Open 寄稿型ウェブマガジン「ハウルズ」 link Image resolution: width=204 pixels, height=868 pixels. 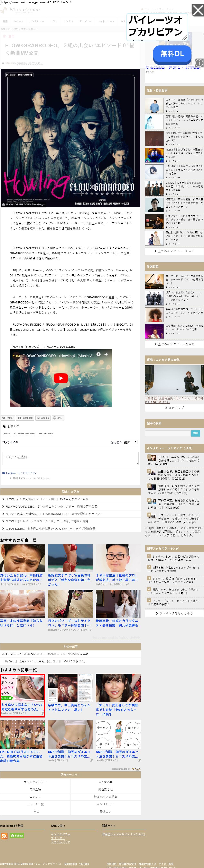[123, 834]
